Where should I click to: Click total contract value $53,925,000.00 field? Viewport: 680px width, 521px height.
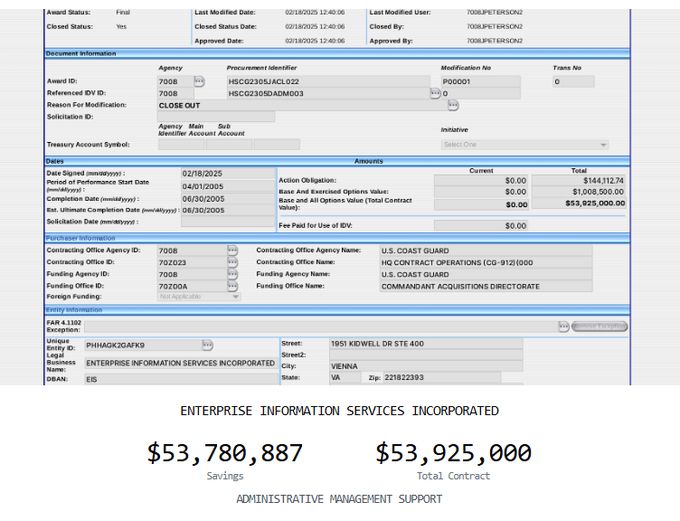[x=579, y=203]
